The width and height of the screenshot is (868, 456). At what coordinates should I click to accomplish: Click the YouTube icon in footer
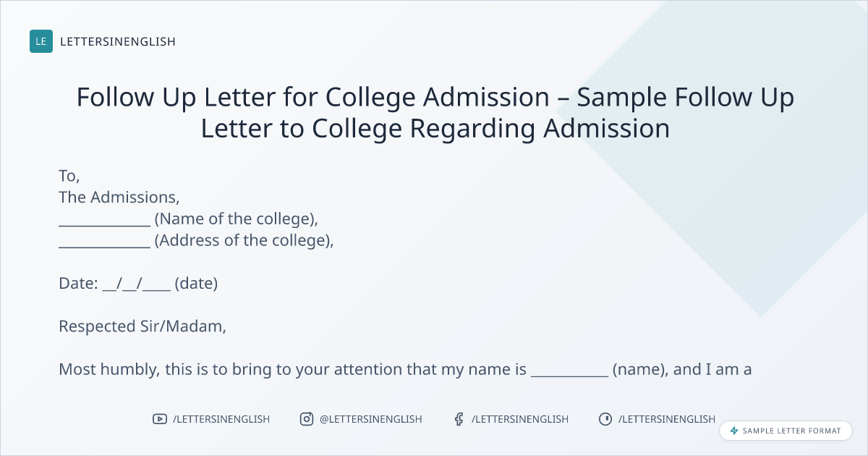point(159,419)
